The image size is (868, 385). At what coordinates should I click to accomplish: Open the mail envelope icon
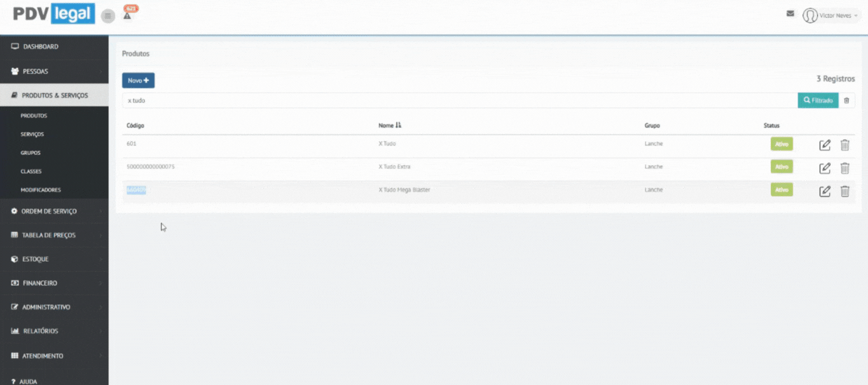[x=790, y=13]
